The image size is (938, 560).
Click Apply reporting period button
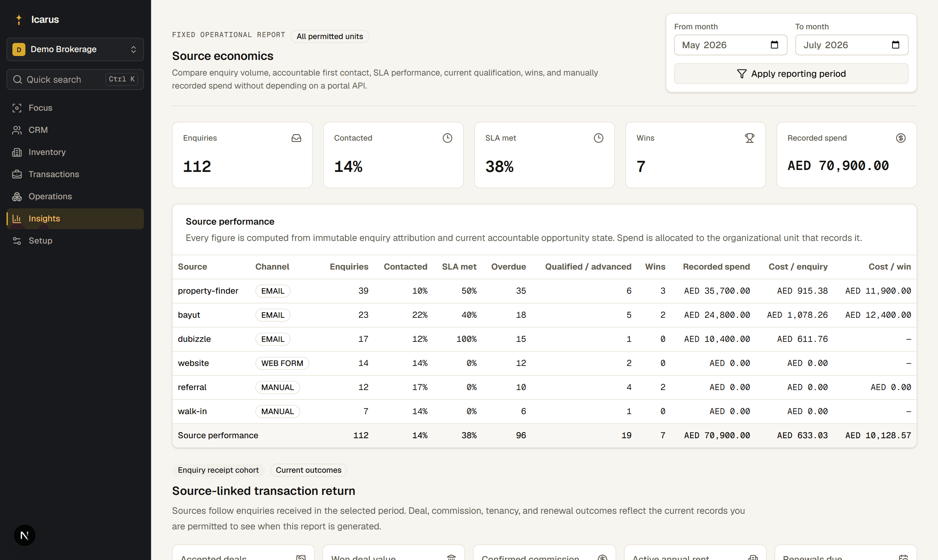point(791,74)
